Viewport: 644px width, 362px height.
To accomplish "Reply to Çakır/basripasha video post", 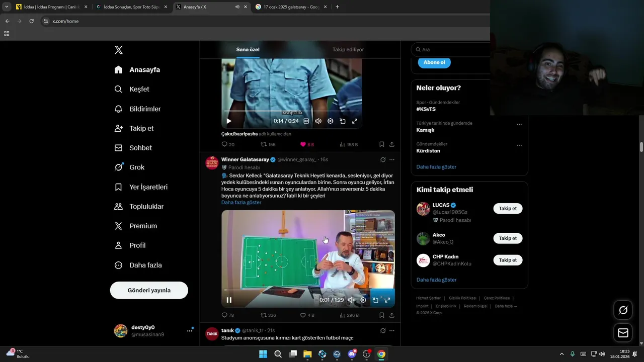I will pos(228,144).
